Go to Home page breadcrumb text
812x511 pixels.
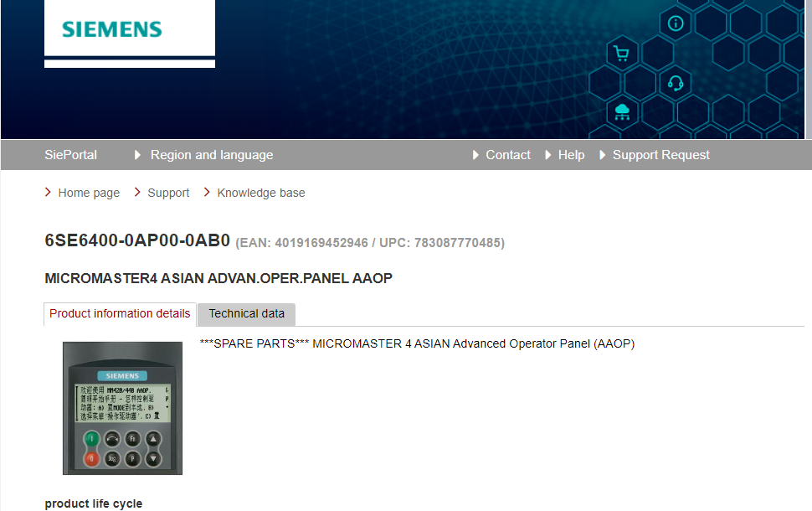click(x=89, y=193)
